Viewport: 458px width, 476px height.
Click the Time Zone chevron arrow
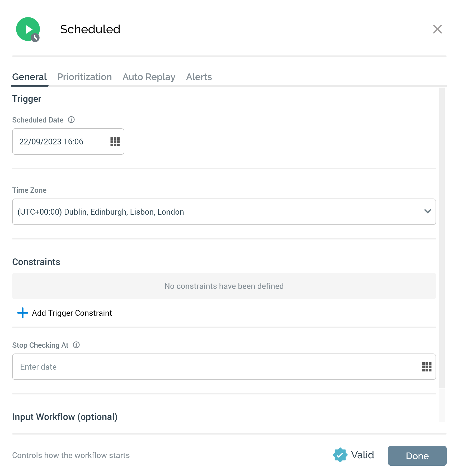tap(427, 211)
